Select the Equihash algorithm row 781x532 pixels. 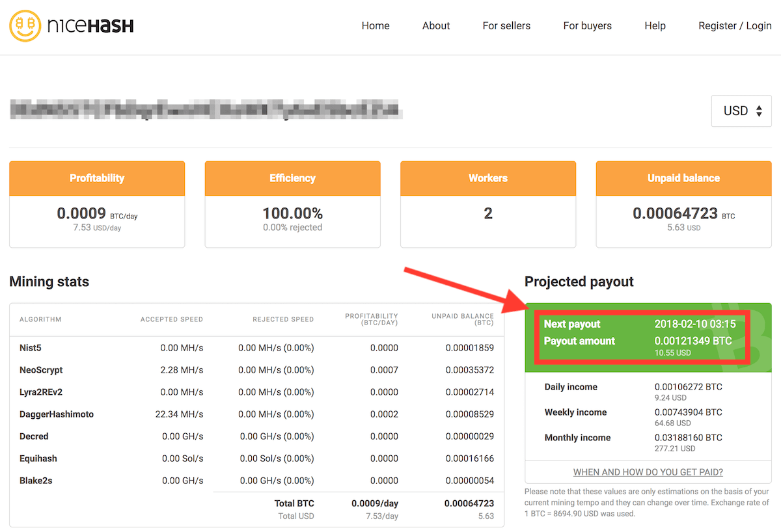click(x=257, y=459)
